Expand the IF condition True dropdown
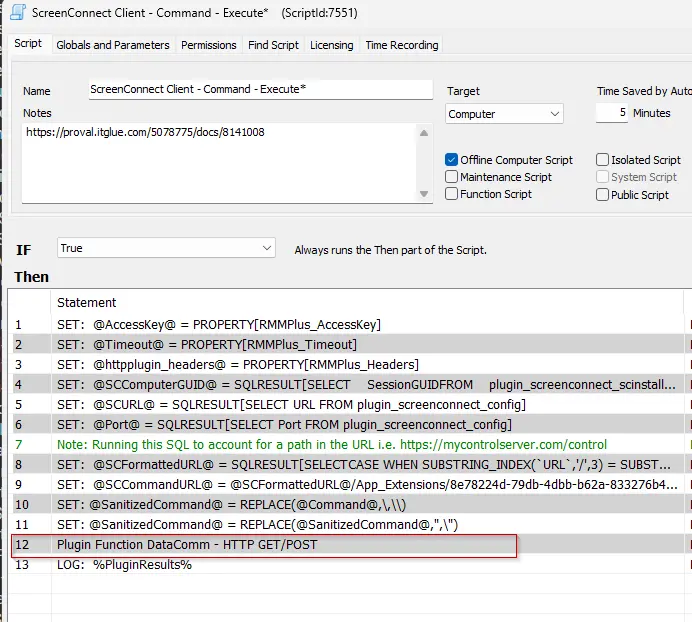 (166, 248)
